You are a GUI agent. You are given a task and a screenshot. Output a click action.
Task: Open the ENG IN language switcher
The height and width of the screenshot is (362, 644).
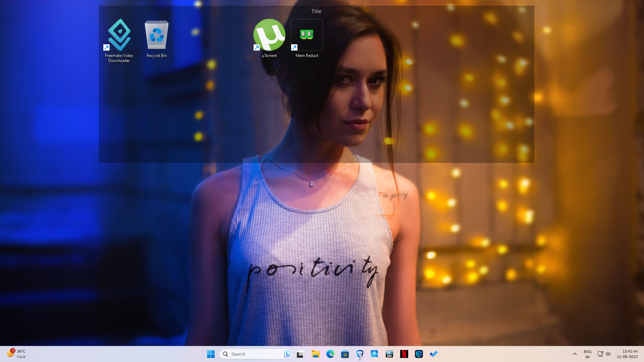(587, 354)
